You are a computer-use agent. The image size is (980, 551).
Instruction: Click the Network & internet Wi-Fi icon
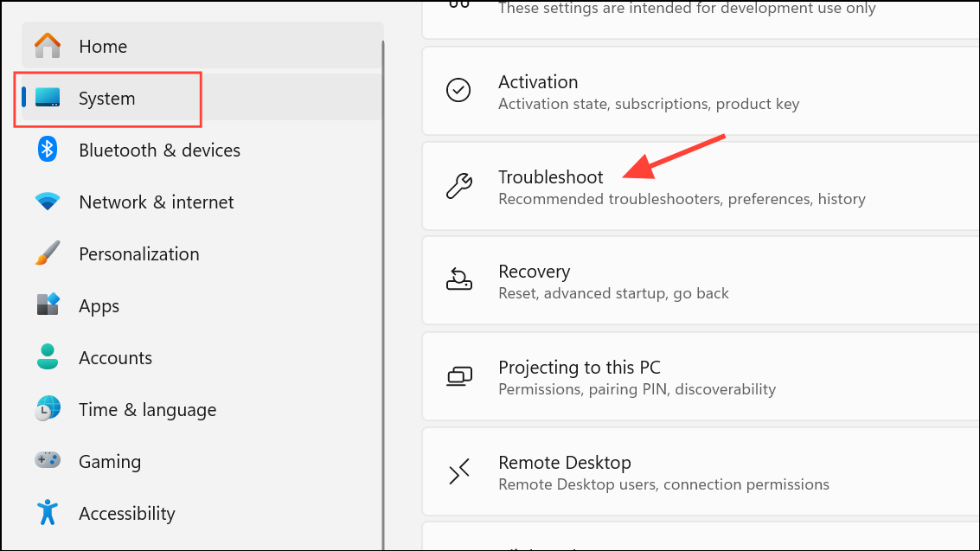click(x=48, y=202)
